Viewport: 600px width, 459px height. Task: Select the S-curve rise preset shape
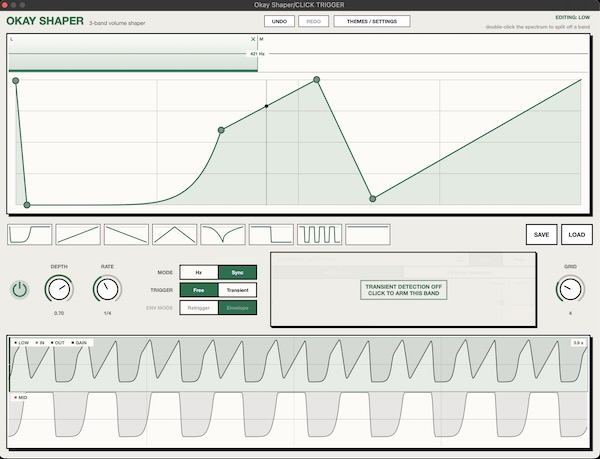pos(30,234)
